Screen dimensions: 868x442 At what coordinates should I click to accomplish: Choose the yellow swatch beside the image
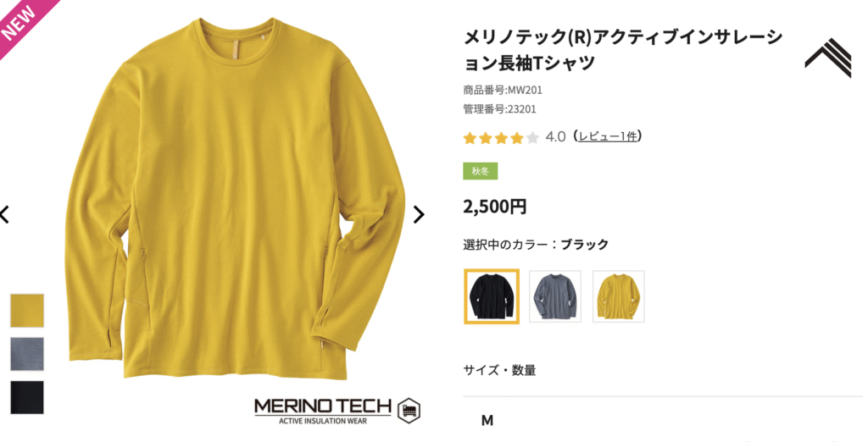coord(27,311)
